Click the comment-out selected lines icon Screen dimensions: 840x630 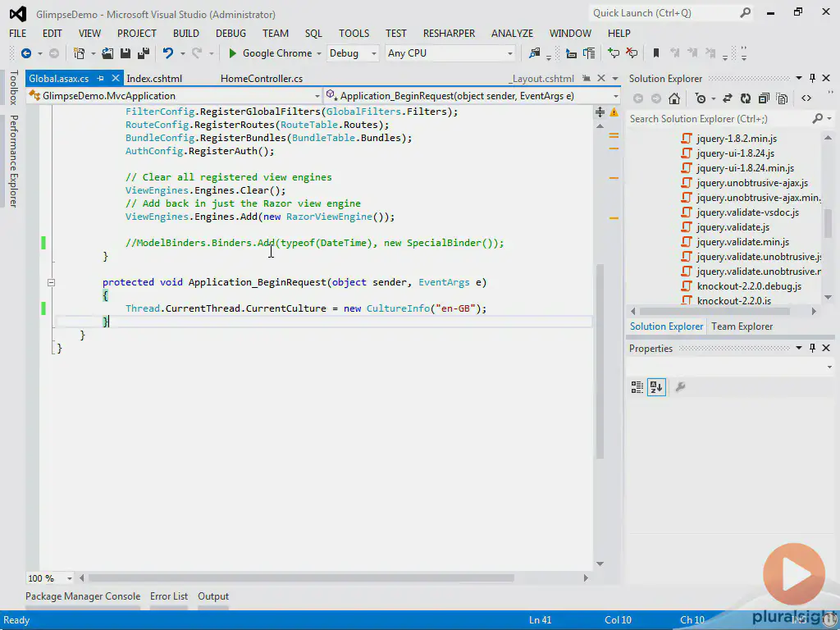click(614, 53)
